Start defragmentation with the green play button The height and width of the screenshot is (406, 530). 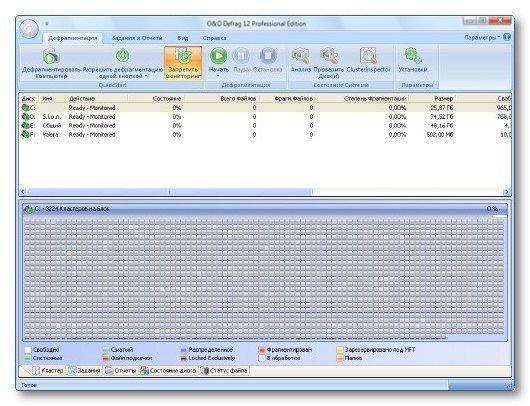[x=219, y=56]
